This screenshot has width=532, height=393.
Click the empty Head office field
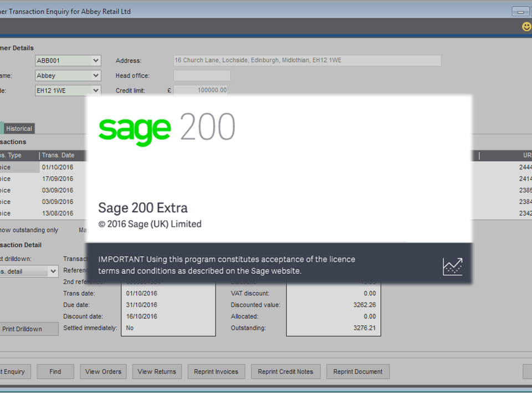tap(202, 76)
